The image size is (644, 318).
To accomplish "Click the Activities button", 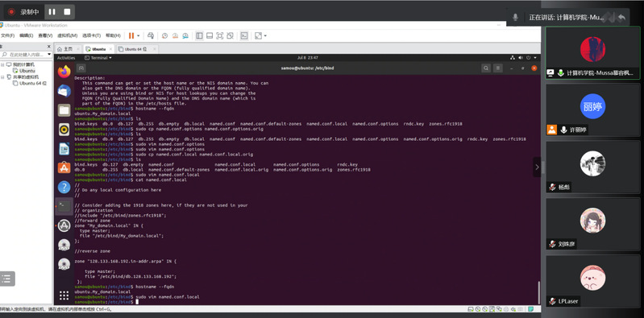I will coord(66,58).
